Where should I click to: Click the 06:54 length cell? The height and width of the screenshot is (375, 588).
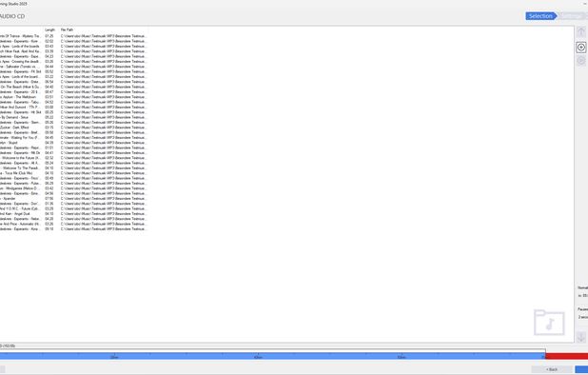49,82
